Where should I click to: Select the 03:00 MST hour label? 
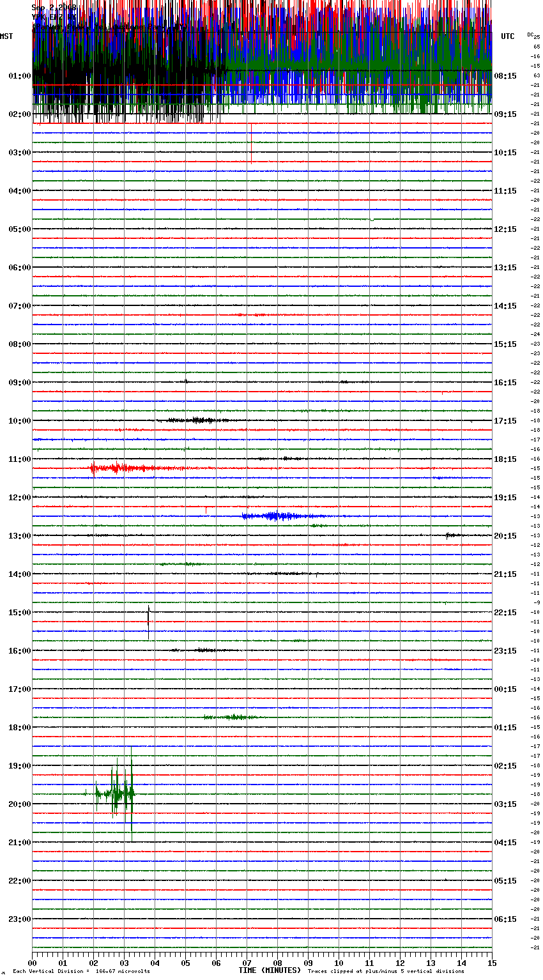[x=20, y=153]
